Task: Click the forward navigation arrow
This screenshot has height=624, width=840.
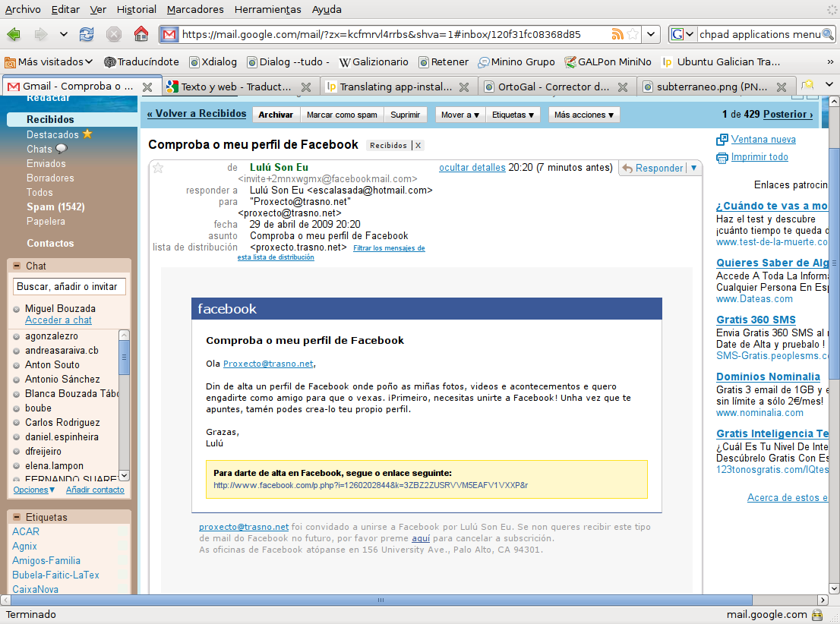Action: tap(40, 35)
